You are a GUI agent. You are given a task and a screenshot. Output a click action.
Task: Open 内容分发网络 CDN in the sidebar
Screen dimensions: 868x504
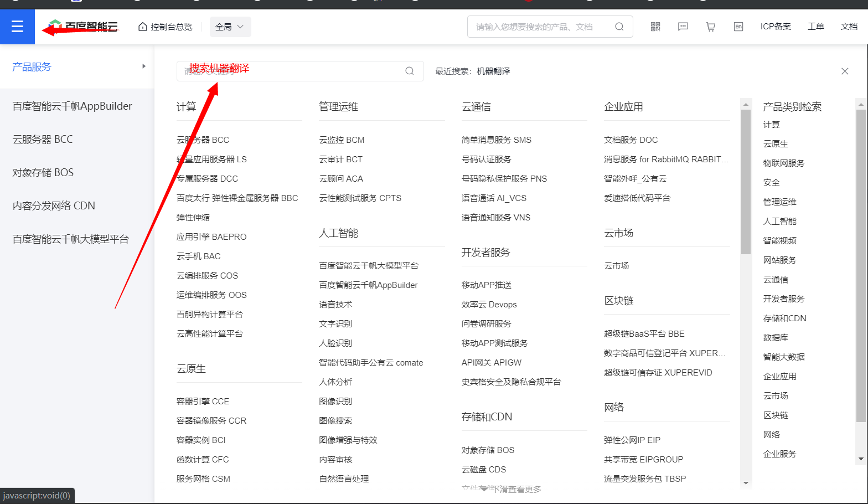[x=54, y=205]
